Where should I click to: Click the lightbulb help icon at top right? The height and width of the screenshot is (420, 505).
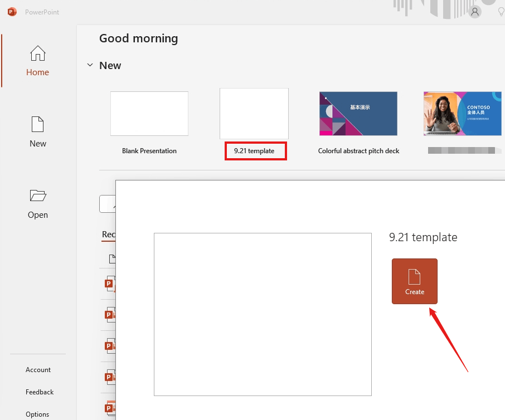tap(501, 11)
